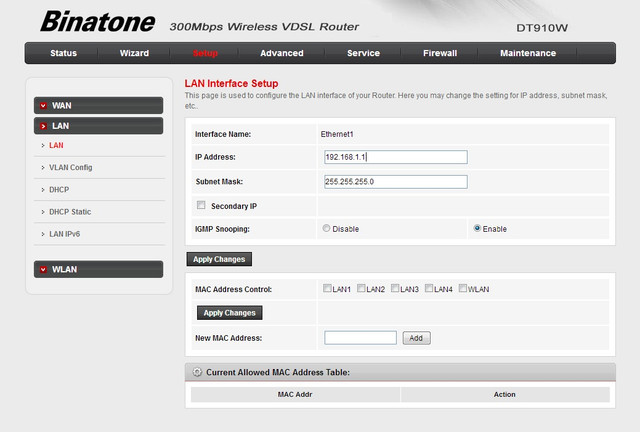Image resolution: width=640 pixels, height=432 pixels.
Task: Check the LAN2 MAC control checkbox
Action: tap(361, 288)
